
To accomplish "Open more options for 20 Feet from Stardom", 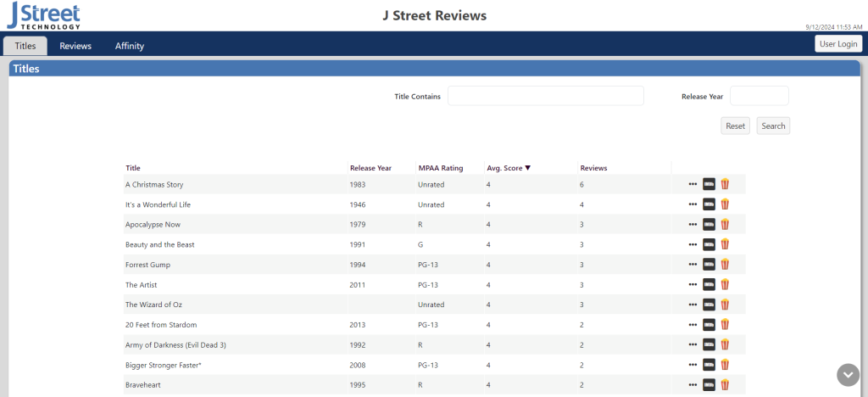I will click(x=693, y=324).
